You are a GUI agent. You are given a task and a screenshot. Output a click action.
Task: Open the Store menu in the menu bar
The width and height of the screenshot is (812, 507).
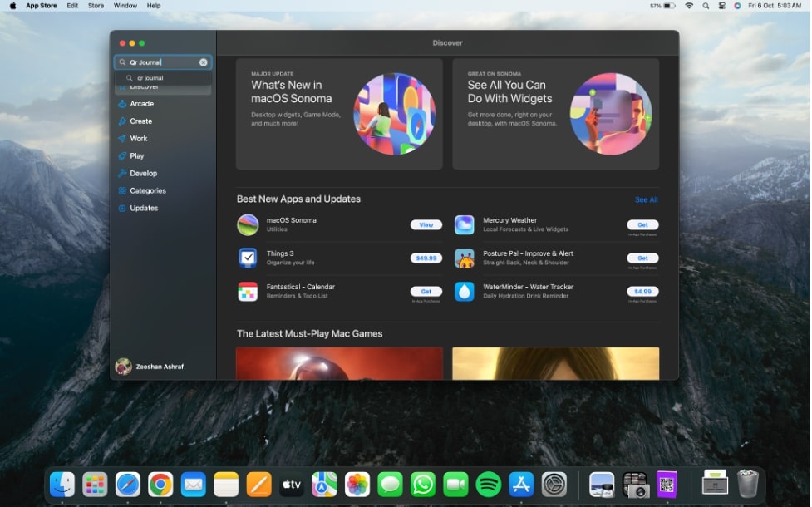point(96,6)
